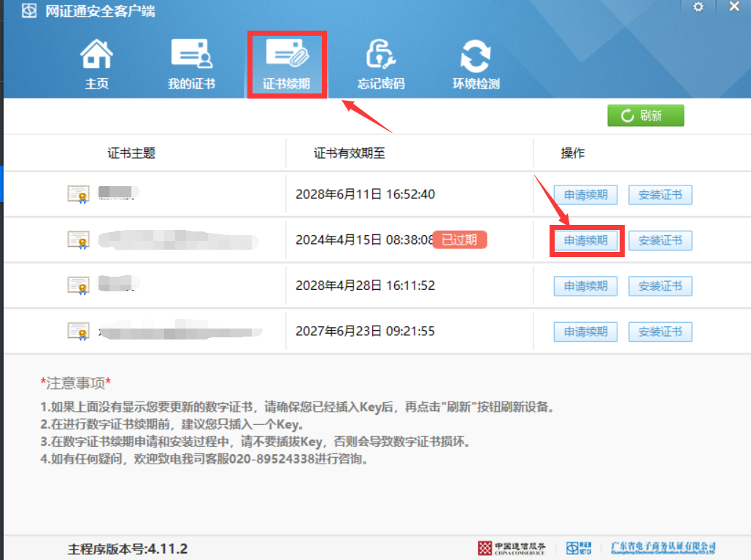Click certificate icon in the last row
The width and height of the screenshot is (751, 560).
[78, 331]
